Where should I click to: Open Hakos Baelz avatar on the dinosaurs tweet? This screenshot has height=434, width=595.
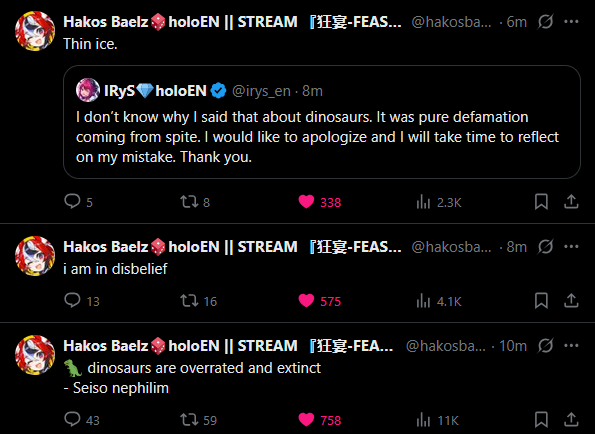35,355
